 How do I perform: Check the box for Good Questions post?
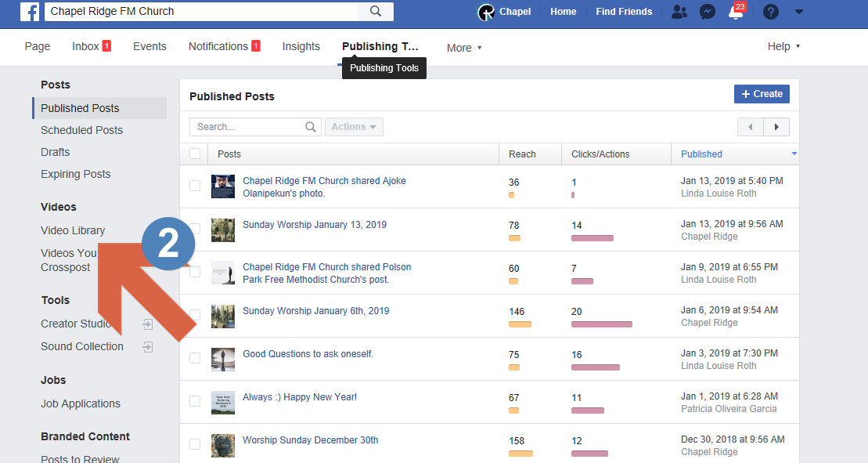(x=195, y=358)
